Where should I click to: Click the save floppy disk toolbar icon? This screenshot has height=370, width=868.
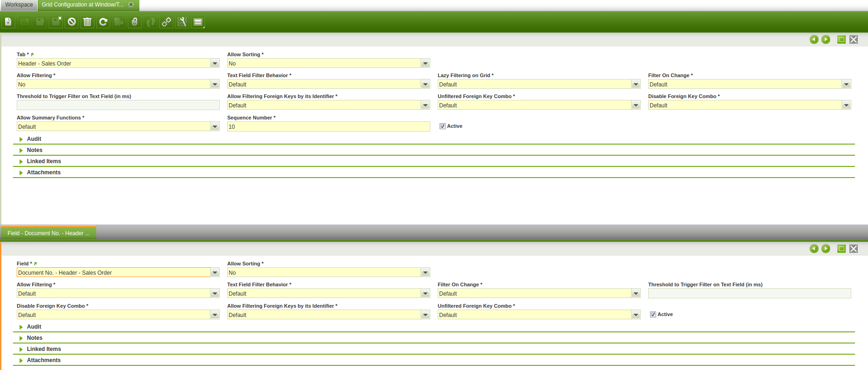click(x=40, y=22)
